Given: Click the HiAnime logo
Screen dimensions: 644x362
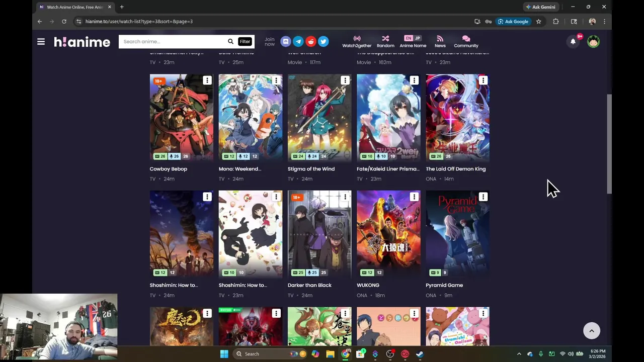Looking at the screenshot, I should pos(82,42).
